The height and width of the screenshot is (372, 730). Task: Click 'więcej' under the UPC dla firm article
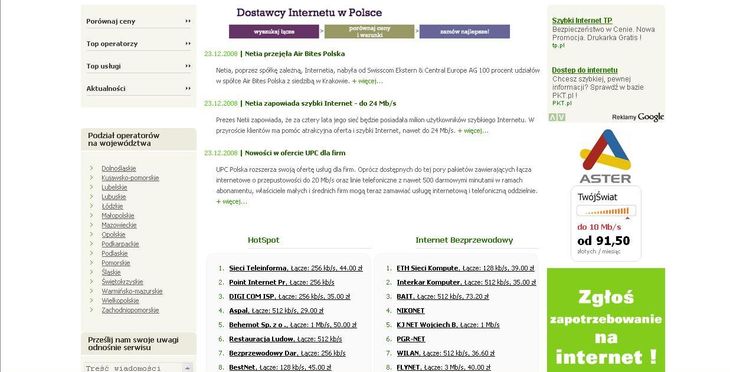tap(231, 202)
